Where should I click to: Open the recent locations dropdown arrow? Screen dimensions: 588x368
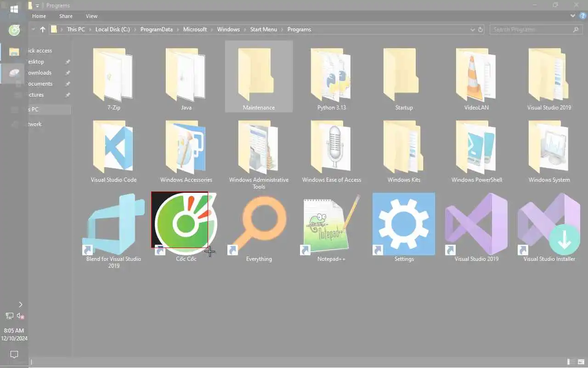34,29
